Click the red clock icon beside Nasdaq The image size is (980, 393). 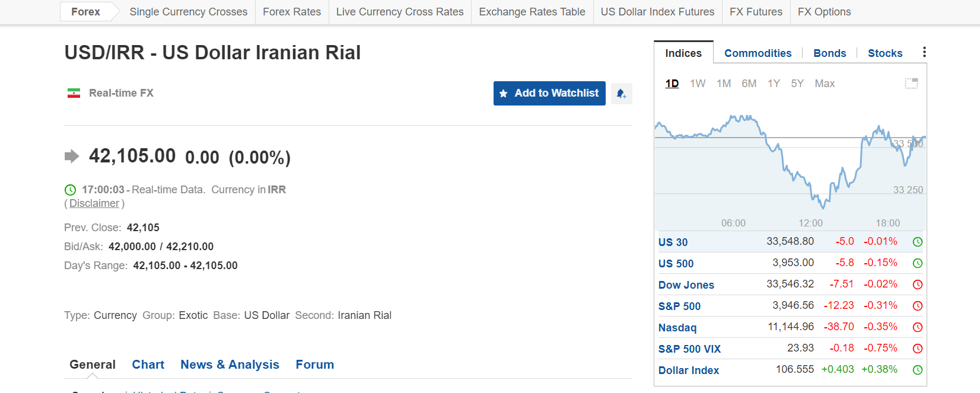point(918,327)
